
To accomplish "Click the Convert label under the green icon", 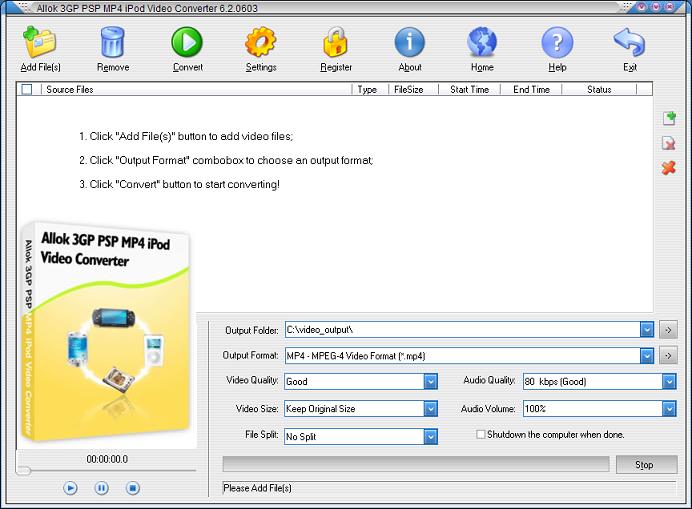I will [188, 67].
